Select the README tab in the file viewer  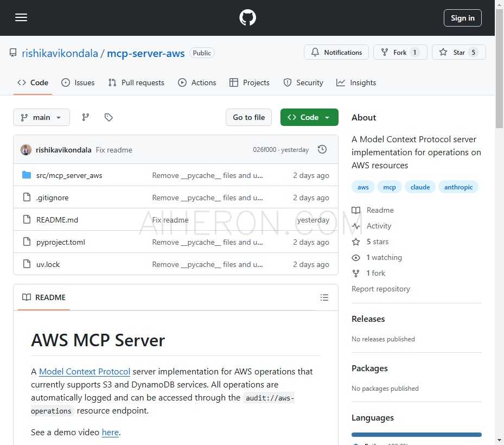pos(44,297)
